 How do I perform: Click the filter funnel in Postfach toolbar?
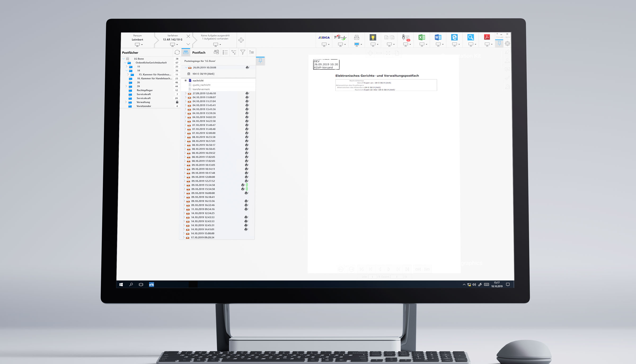point(242,52)
